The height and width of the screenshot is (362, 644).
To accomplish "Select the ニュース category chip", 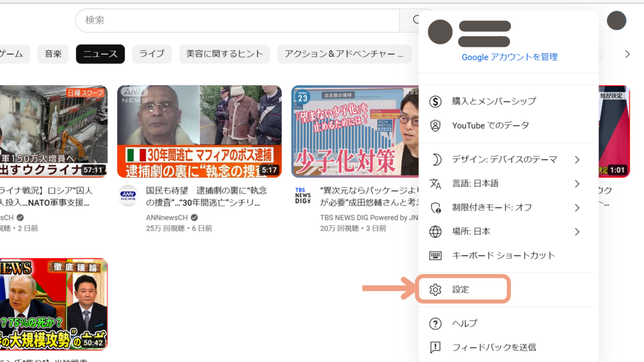I will pos(100,54).
